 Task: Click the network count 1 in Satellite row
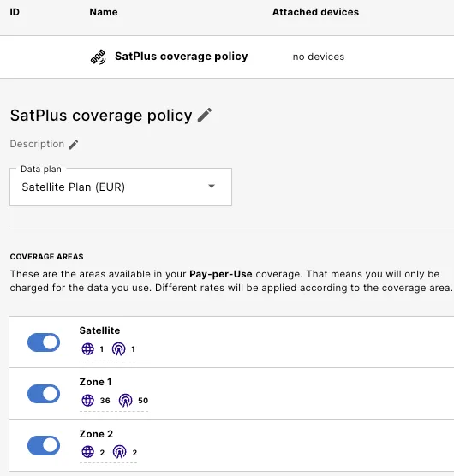point(133,349)
